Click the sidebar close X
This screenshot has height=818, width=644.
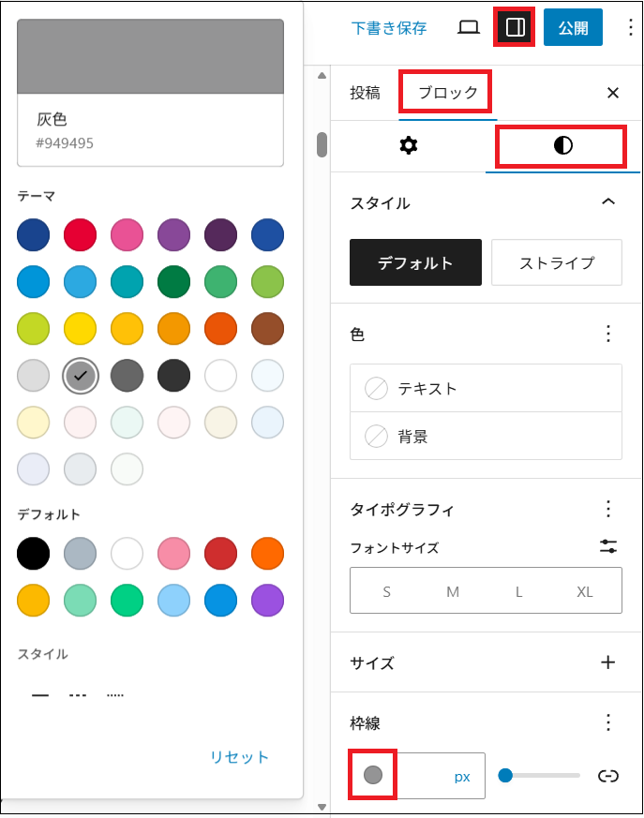(x=613, y=93)
